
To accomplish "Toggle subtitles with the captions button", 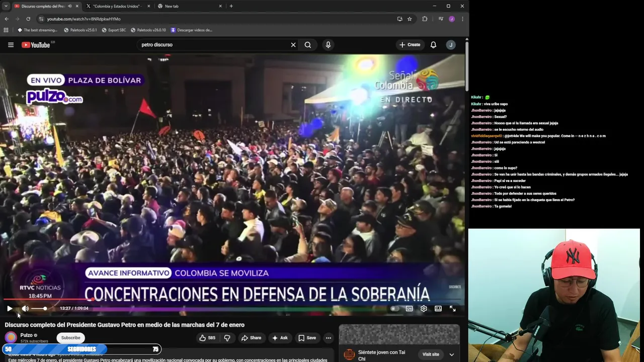I will coord(409,308).
